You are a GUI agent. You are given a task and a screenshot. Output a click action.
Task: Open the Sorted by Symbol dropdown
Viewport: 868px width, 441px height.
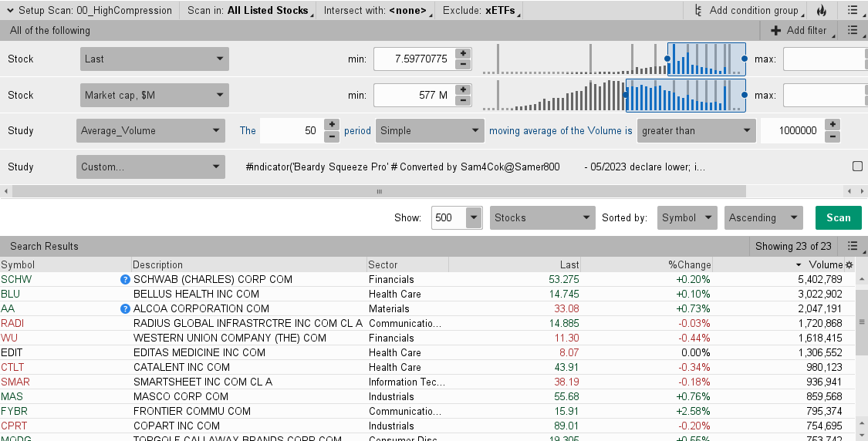687,217
